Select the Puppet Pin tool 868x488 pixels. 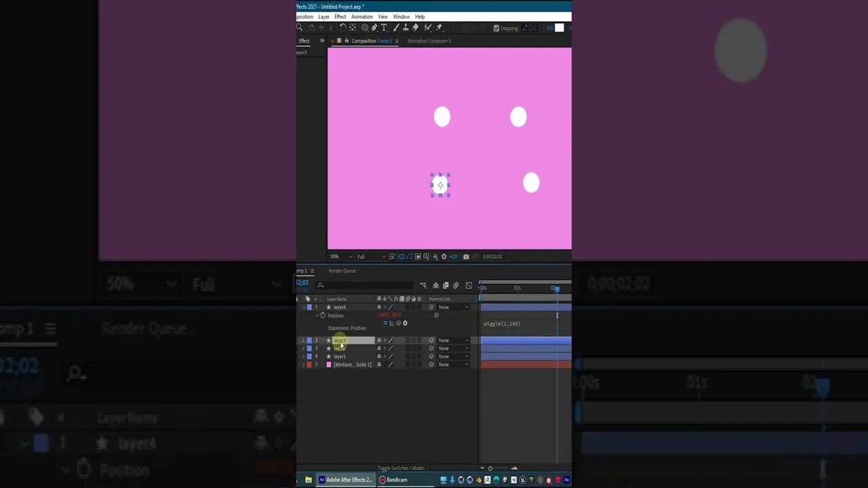tap(439, 28)
